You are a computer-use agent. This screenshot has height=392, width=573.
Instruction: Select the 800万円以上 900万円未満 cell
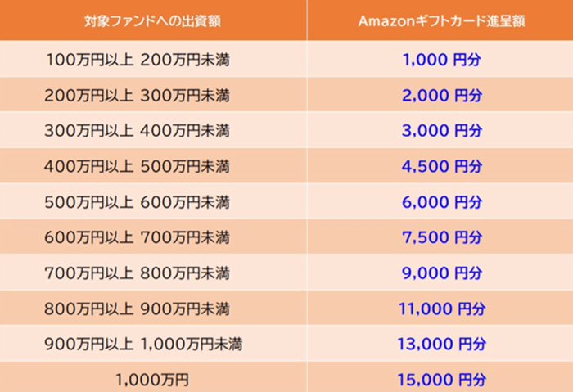(x=153, y=308)
